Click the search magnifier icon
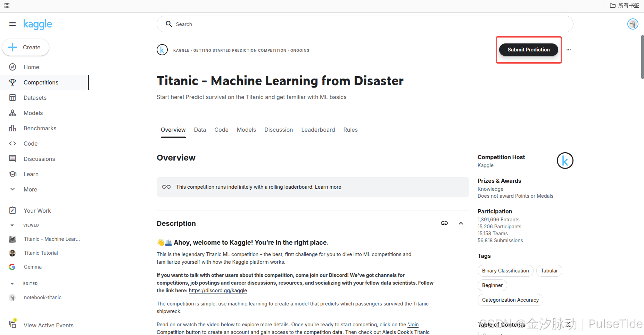 [169, 24]
